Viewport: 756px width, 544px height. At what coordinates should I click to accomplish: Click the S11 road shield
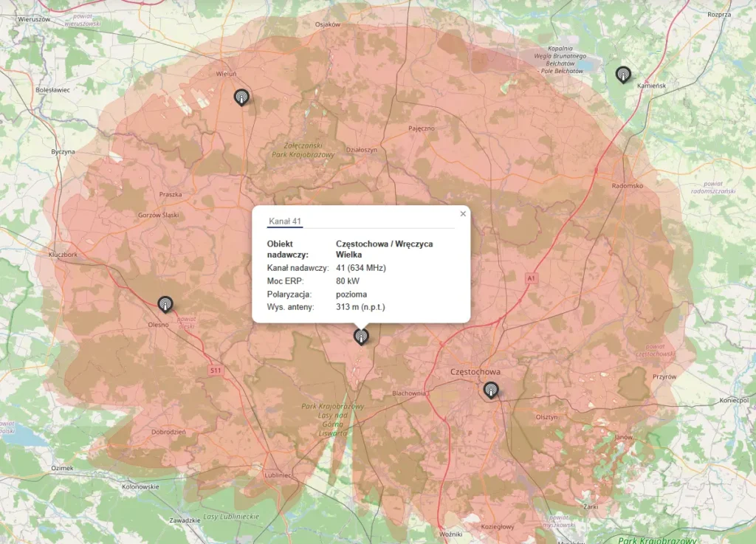pos(215,370)
